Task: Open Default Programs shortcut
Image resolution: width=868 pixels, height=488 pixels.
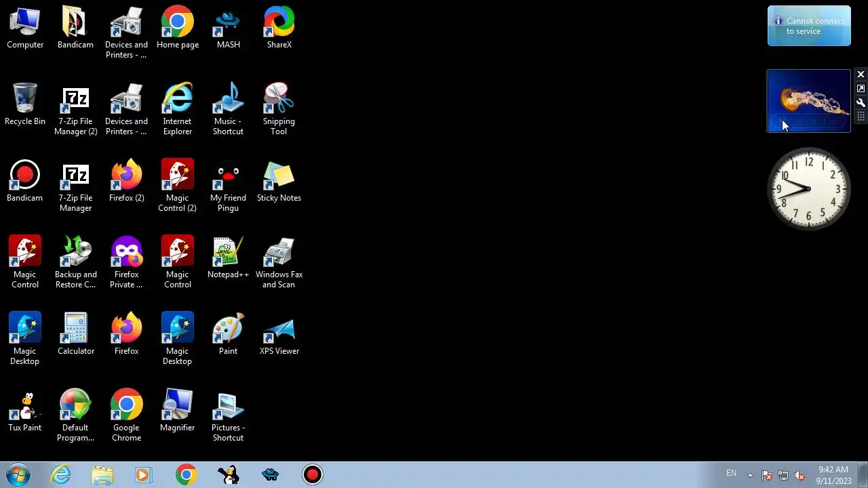Action: click(x=75, y=416)
